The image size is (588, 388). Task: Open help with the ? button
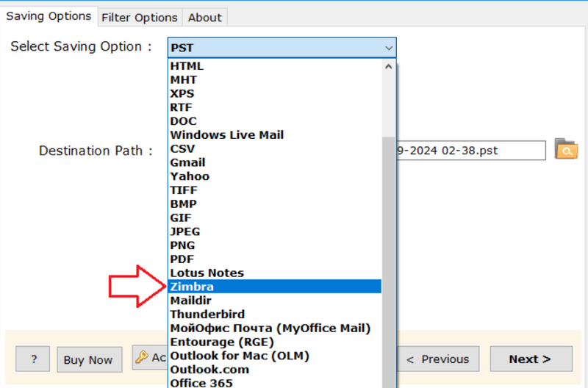click(32, 359)
